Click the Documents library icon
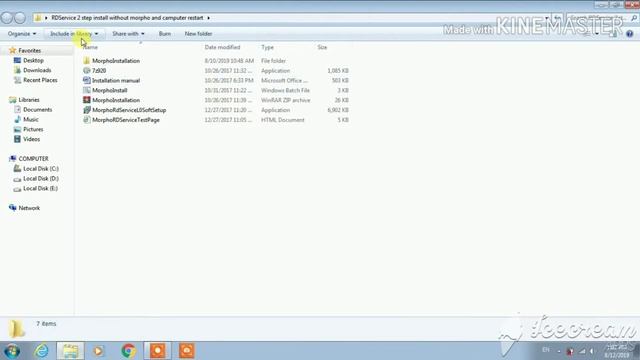 click(x=17, y=109)
